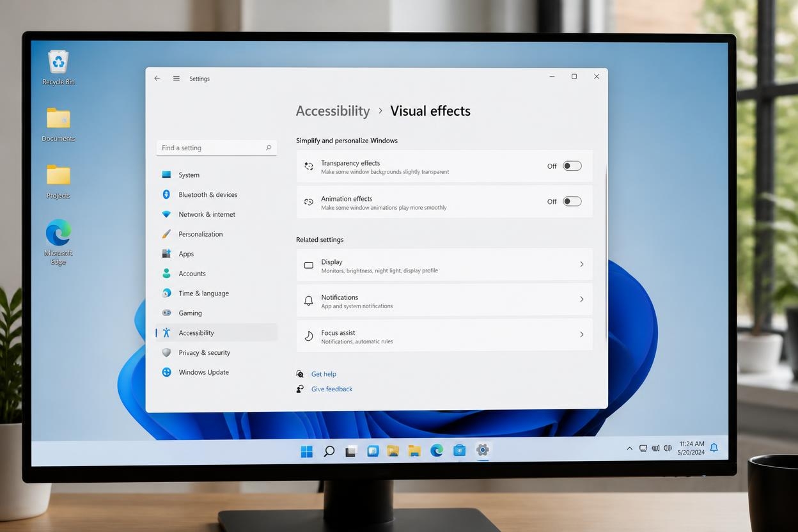
Task: Click the Apps icon in sidebar
Action: point(166,254)
